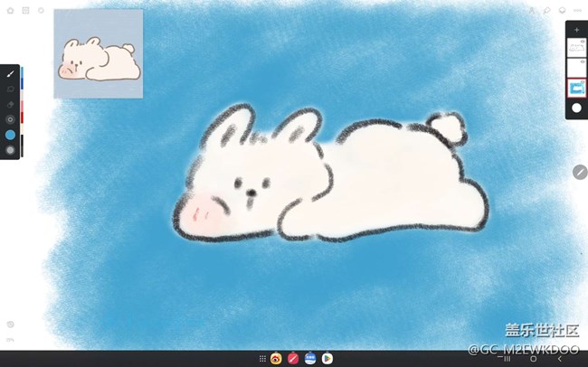588x367 pixels.
Task: Open the brush size ring control
Action: pyautogui.click(x=10, y=118)
